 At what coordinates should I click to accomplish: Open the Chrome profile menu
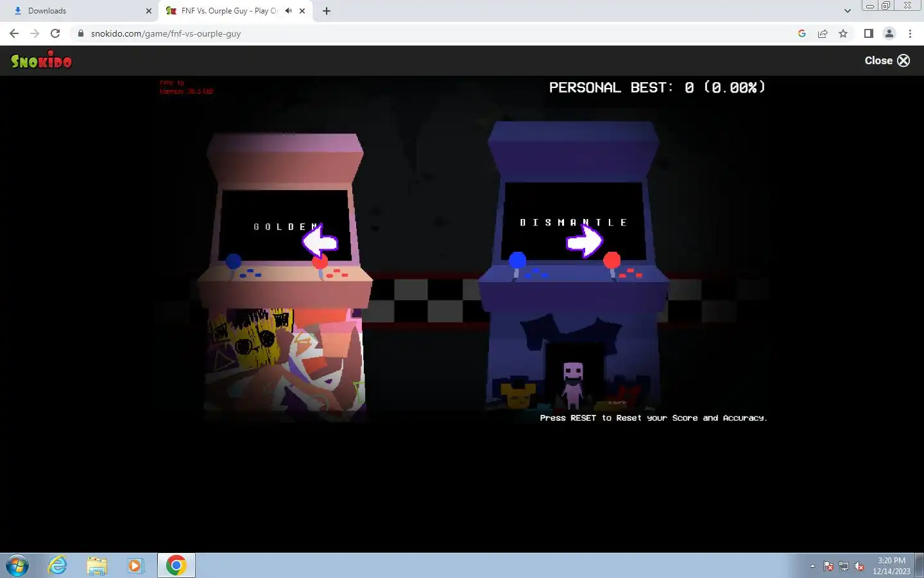coord(889,33)
